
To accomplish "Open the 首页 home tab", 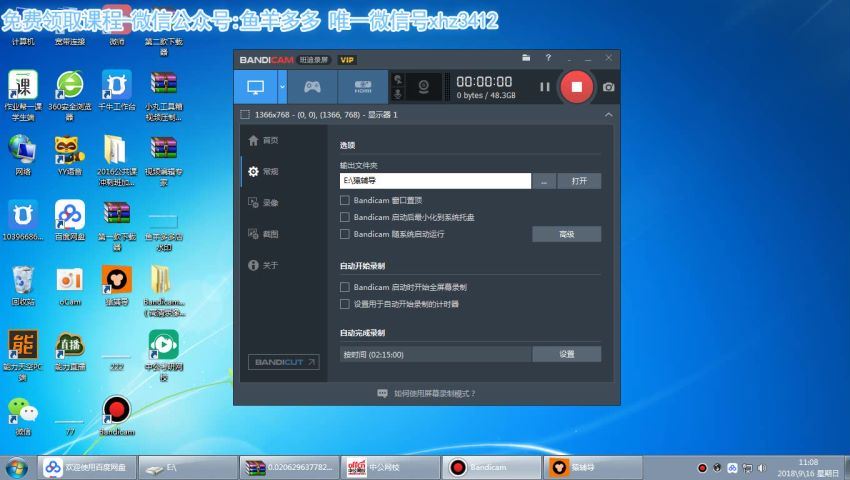I will pos(263,140).
